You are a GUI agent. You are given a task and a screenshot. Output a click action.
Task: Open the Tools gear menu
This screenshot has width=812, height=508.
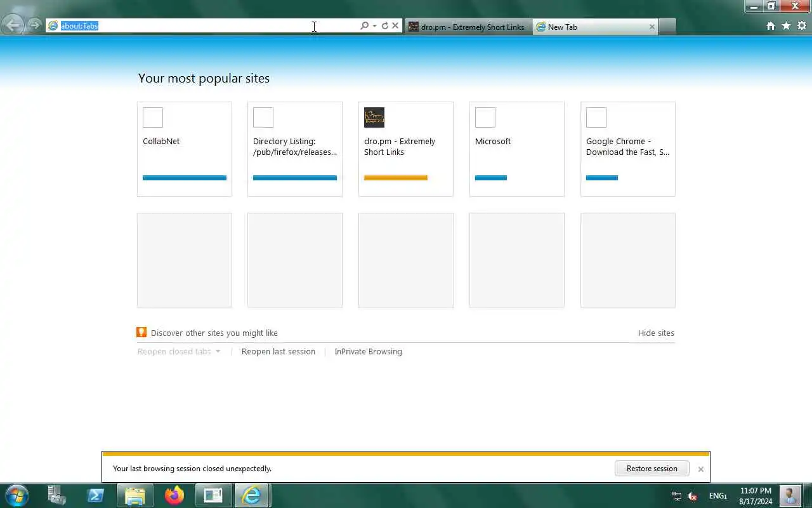point(802,26)
